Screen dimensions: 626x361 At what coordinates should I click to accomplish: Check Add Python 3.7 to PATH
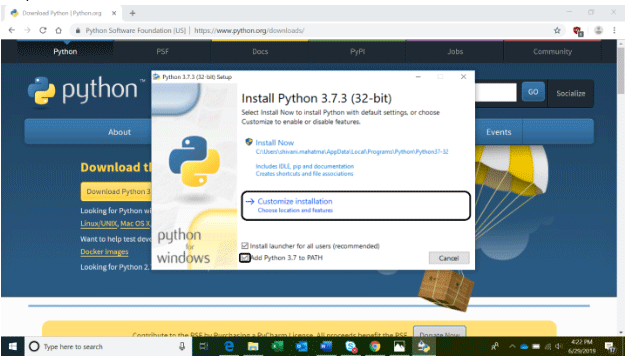point(245,258)
